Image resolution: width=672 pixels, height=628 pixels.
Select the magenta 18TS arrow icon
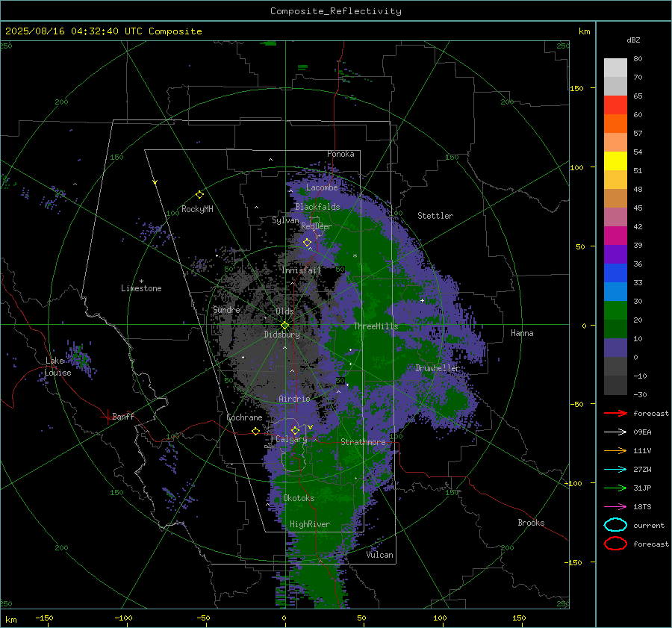click(x=615, y=507)
